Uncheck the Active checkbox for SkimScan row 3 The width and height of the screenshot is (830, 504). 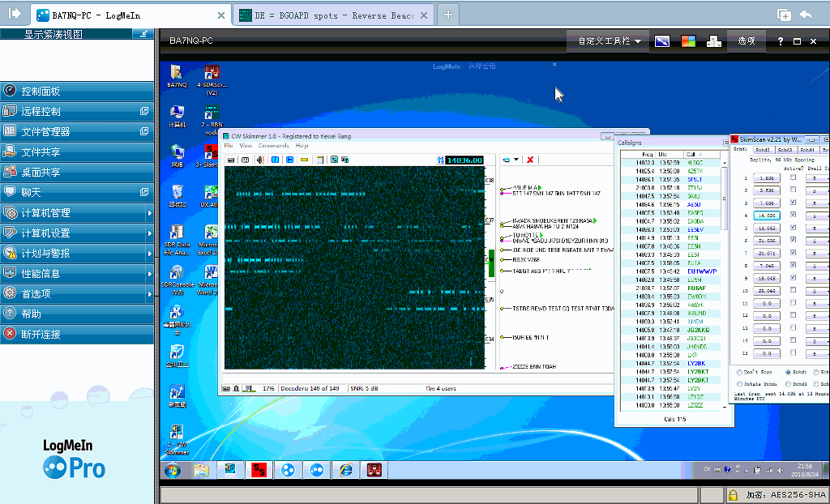pos(793,203)
